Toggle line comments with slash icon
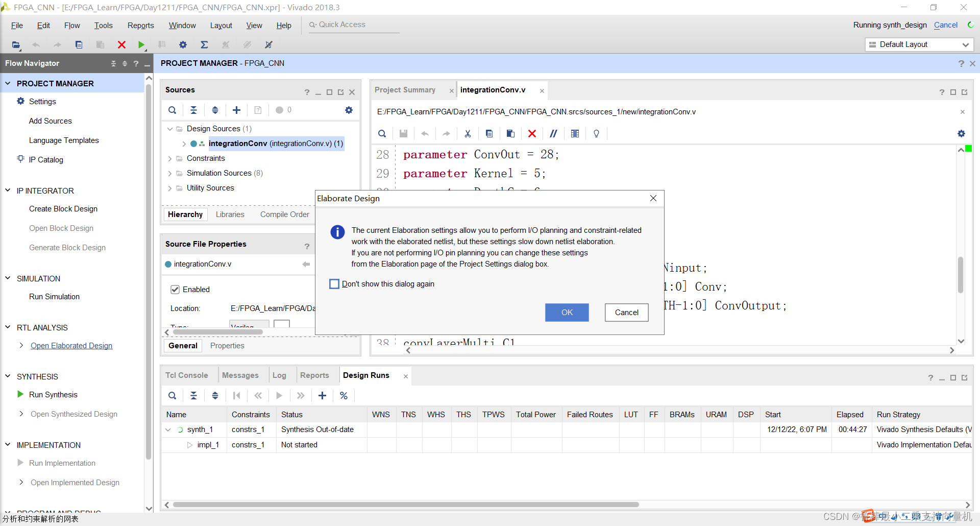 553,134
